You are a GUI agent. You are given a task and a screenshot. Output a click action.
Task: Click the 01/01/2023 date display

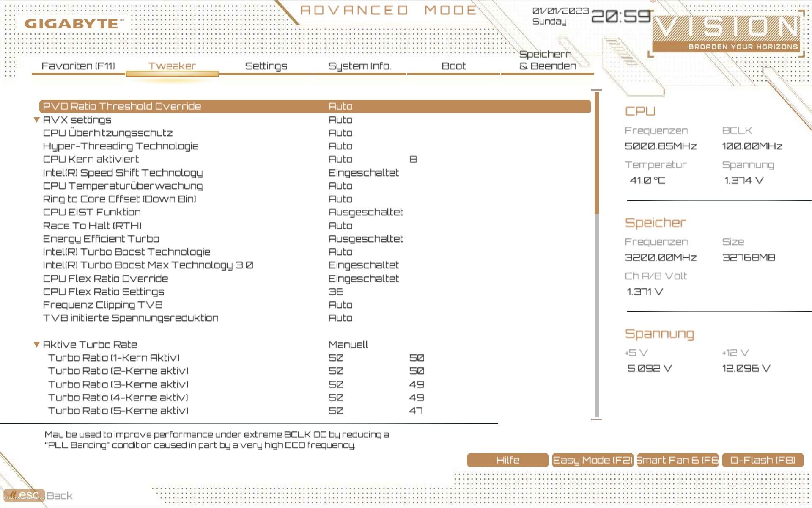click(x=560, y=11)
